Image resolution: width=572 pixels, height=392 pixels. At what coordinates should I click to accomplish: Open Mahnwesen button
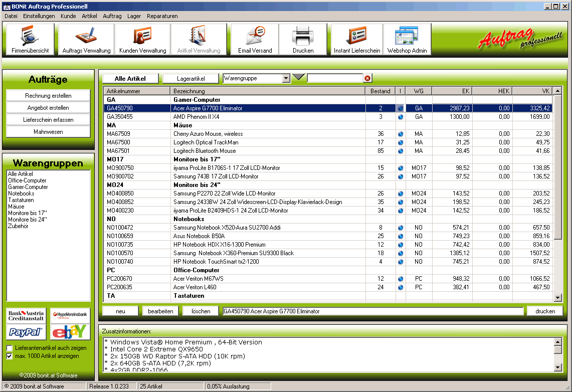pyautogui.click(x=48, y=132)
